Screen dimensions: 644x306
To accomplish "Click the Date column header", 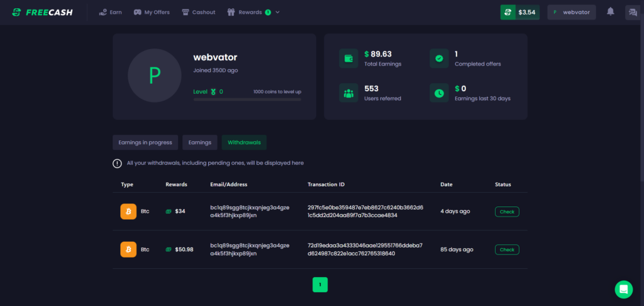I will 446,184.
